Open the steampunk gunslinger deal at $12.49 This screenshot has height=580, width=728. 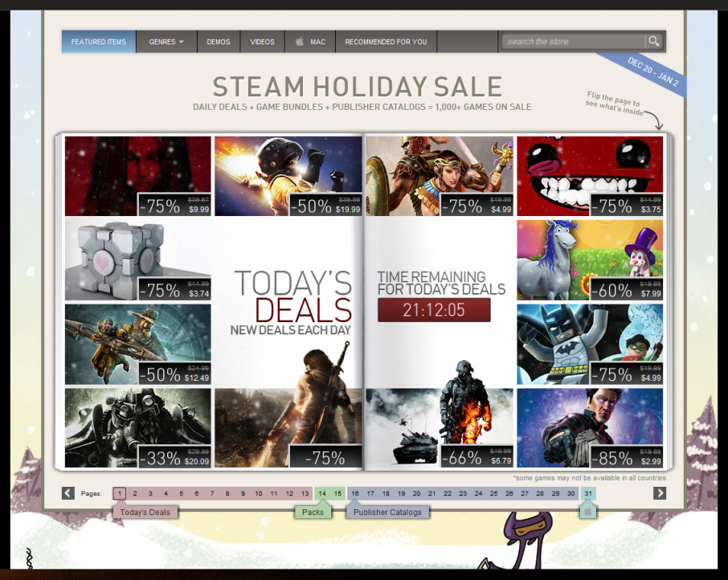coord(138,345)
